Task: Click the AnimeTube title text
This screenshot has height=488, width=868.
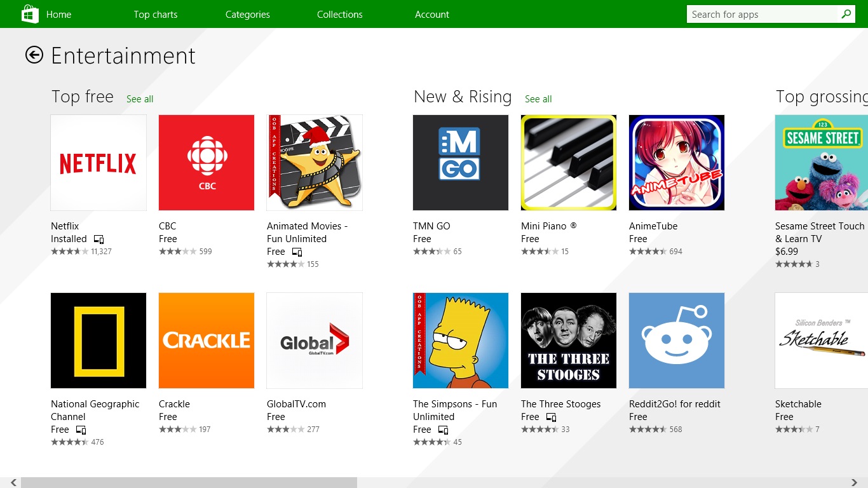Action: click(x=653, y=226)
